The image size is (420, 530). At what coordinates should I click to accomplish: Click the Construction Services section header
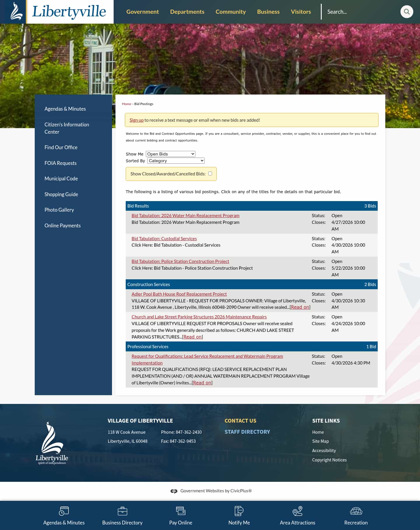click(252, 285)
